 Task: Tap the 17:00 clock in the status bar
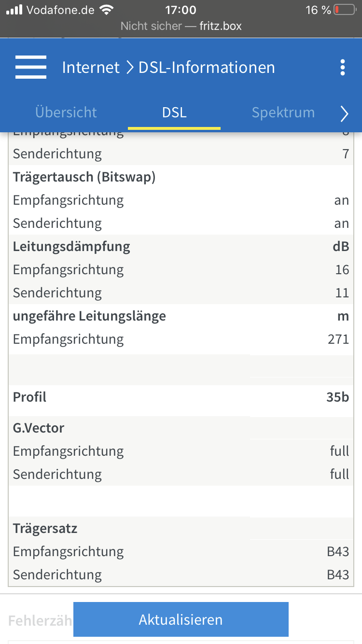coord(181,10)
